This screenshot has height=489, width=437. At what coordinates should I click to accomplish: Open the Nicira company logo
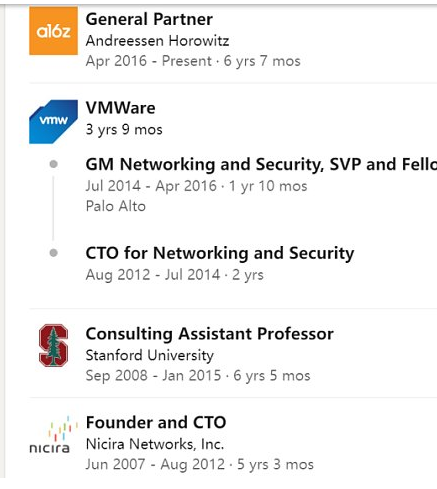click(x=53, y=434)
